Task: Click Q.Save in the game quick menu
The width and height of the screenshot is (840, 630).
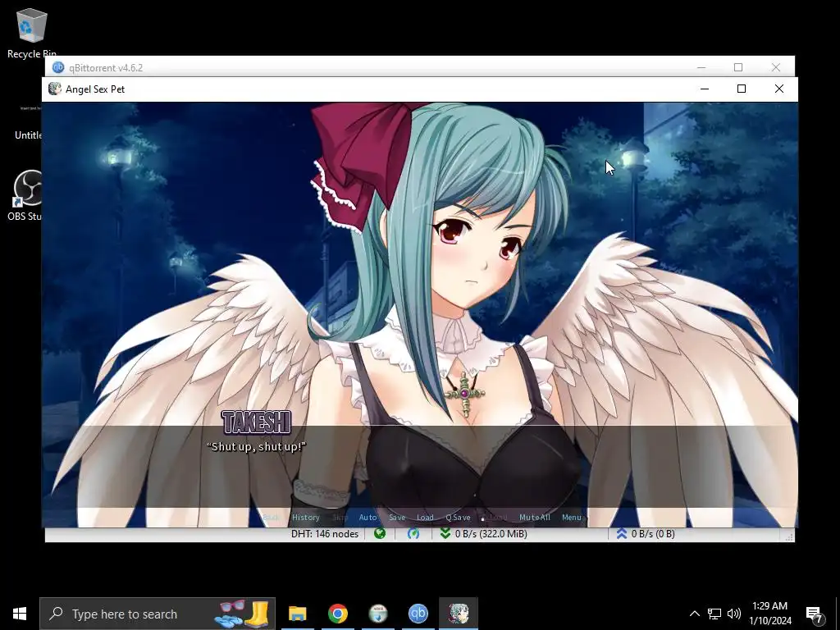Action: (x=458, y=518)
